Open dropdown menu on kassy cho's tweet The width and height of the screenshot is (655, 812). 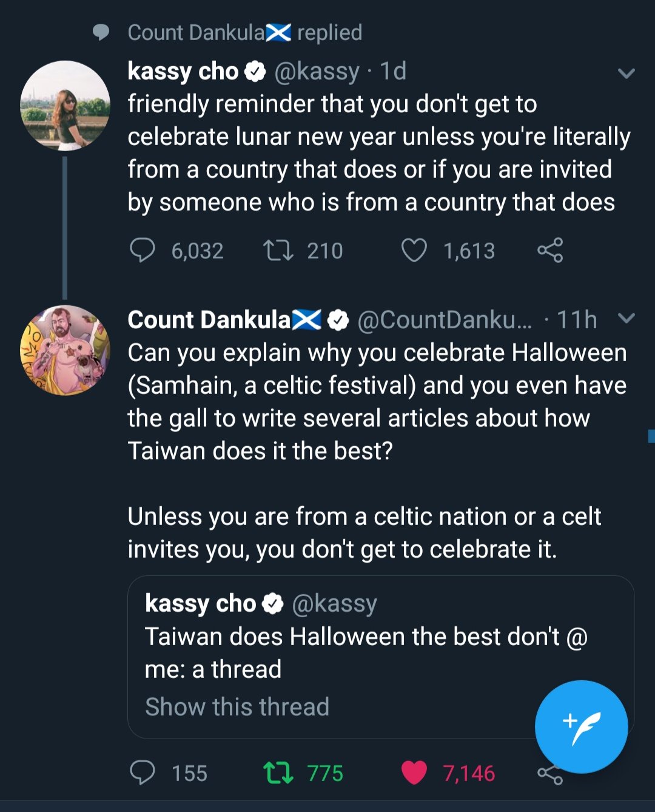click(x=626, y=73)
